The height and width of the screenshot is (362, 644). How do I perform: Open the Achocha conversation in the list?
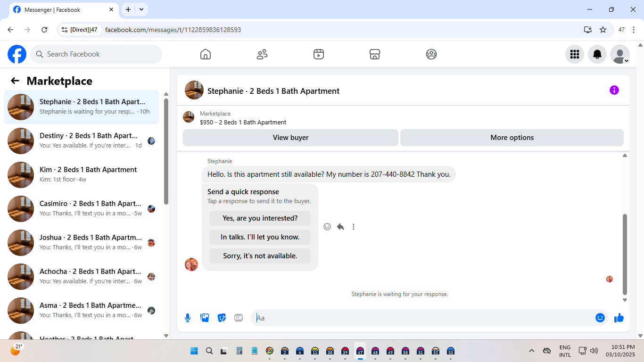tap(81, 277)
